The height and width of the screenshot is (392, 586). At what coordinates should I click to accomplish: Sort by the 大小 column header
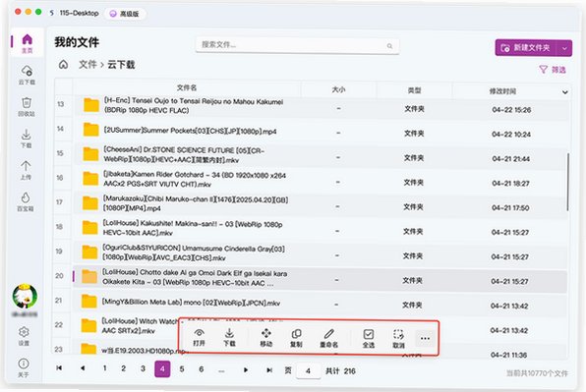(x=338, y=89)
